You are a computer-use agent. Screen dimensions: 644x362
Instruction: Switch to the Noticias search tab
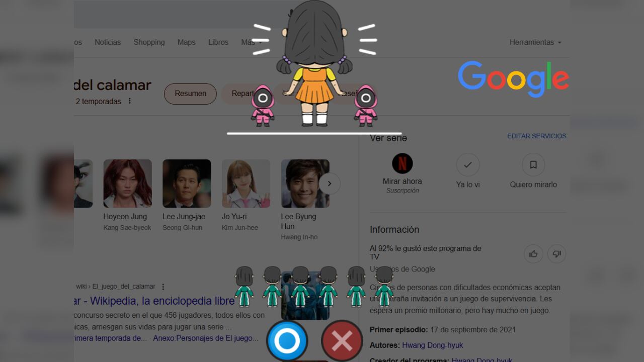click(107, 42)
